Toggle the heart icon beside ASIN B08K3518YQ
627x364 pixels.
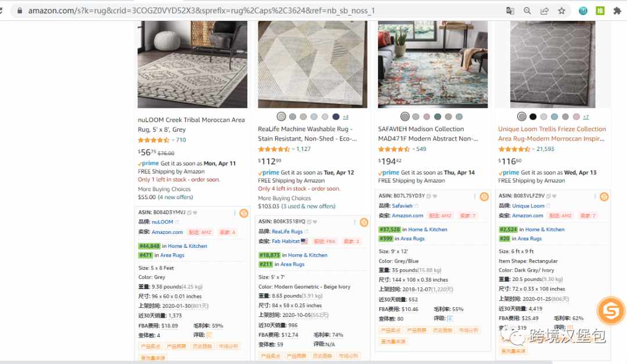(x=315, y=222)
